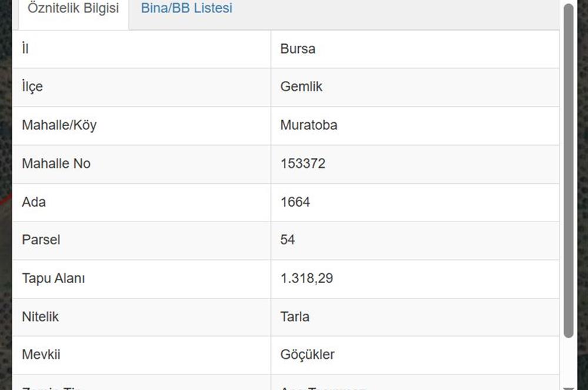This screenshot has height=390, width=588.
Task: Click the Gemlik district value
Action: 301,86
